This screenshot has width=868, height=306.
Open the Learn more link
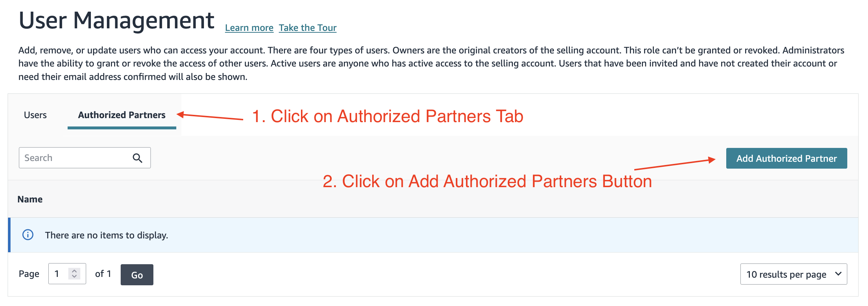[249, 28]
